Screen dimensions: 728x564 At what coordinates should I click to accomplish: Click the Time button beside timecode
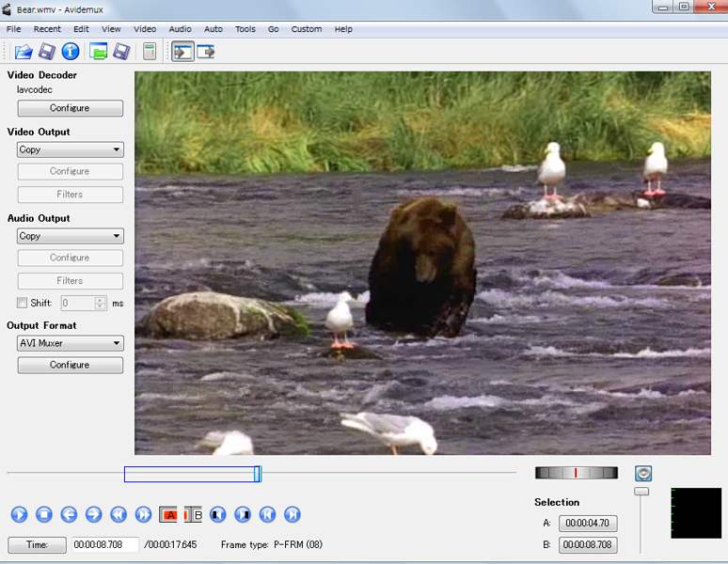tap(37, 545)
